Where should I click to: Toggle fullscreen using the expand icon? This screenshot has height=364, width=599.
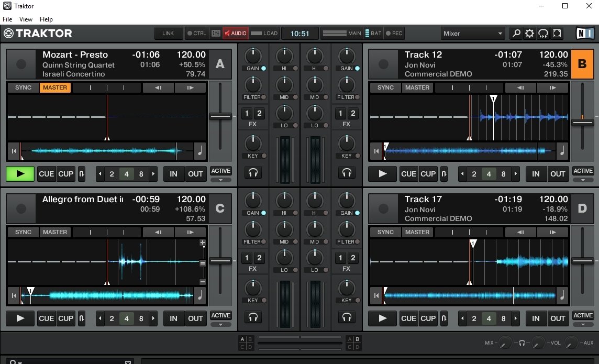[556, 33]
